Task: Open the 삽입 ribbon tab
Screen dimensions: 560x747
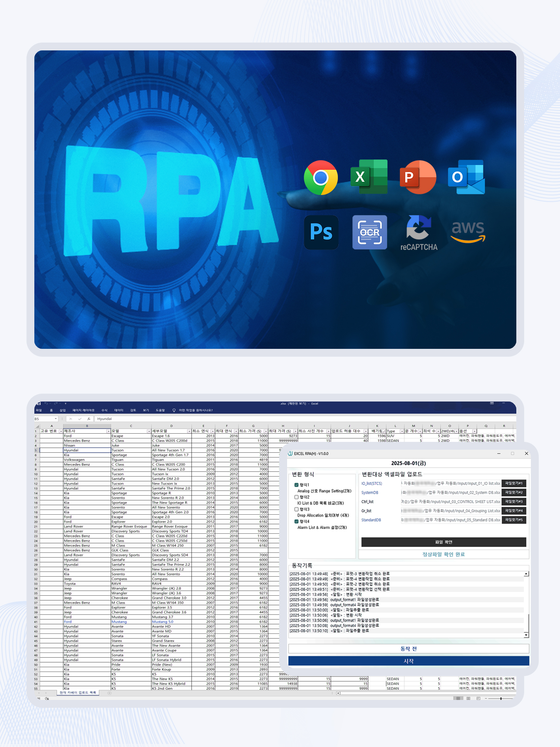Action: [62, 410]
